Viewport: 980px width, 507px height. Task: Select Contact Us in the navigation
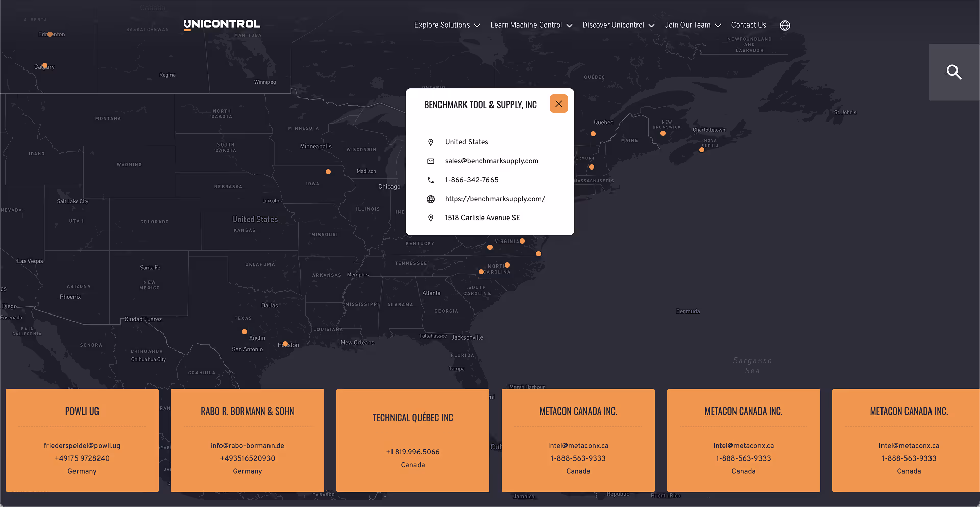click(748, 25)
